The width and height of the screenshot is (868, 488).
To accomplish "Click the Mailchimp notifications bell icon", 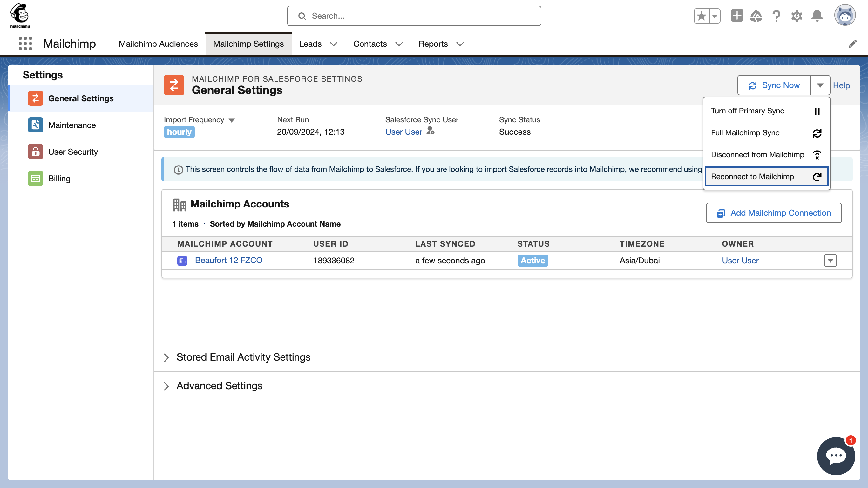I will pyautogui.click(x=817, y=16).
